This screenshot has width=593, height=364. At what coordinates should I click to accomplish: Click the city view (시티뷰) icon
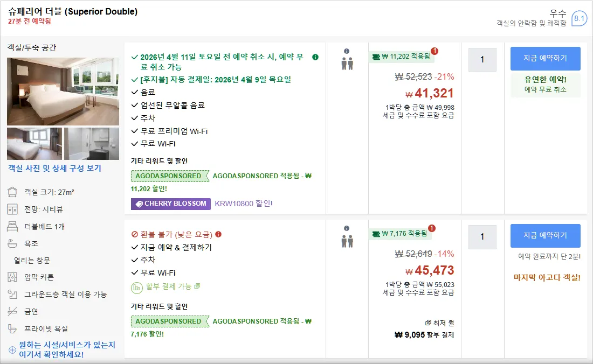coord(12,209)
